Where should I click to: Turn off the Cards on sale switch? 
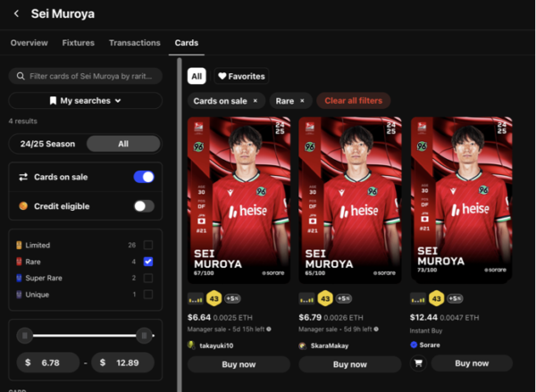[144, 177]
